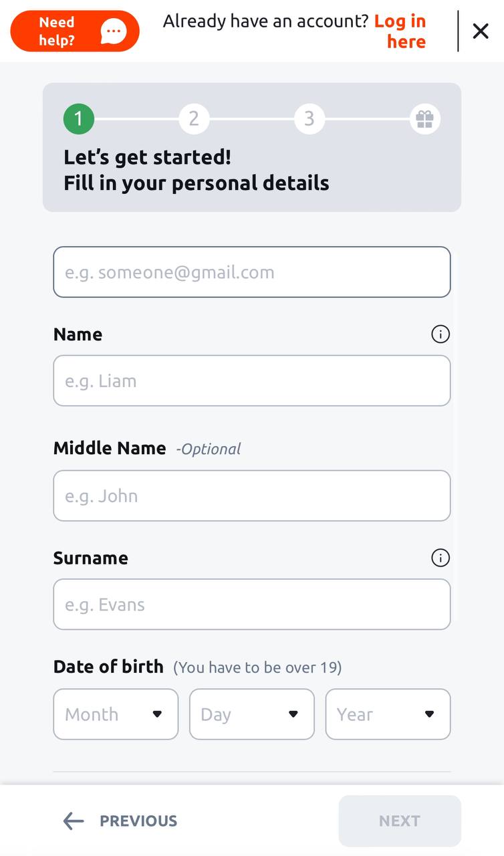Open the Day dropdown
Screen dimensions: 504x856
pyautogui.click(x=252, y=714)
